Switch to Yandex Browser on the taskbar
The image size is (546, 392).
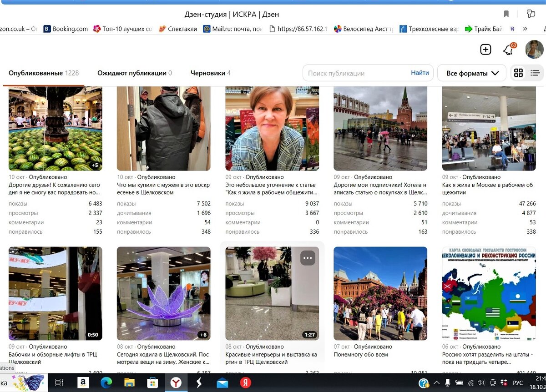click(x=176, y=383)
